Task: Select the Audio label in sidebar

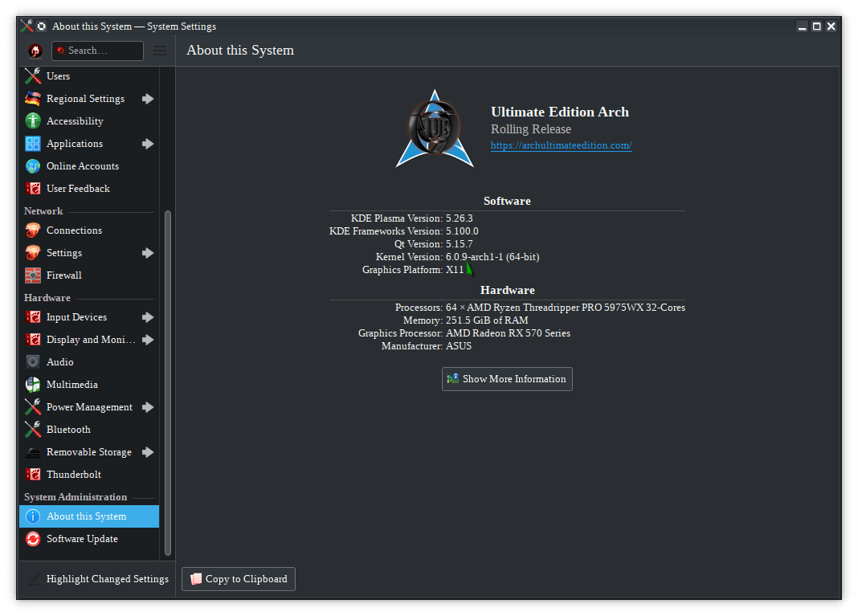Action: click(59, 361)
